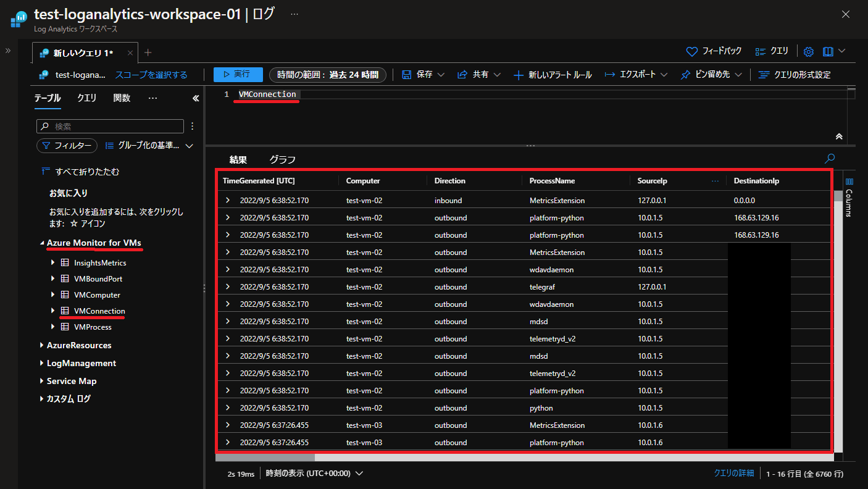The height and width of the screenshot is (489, 868).
Task: Open the more options ellipsis beside 関数
Action: click(x=153, y=98)
